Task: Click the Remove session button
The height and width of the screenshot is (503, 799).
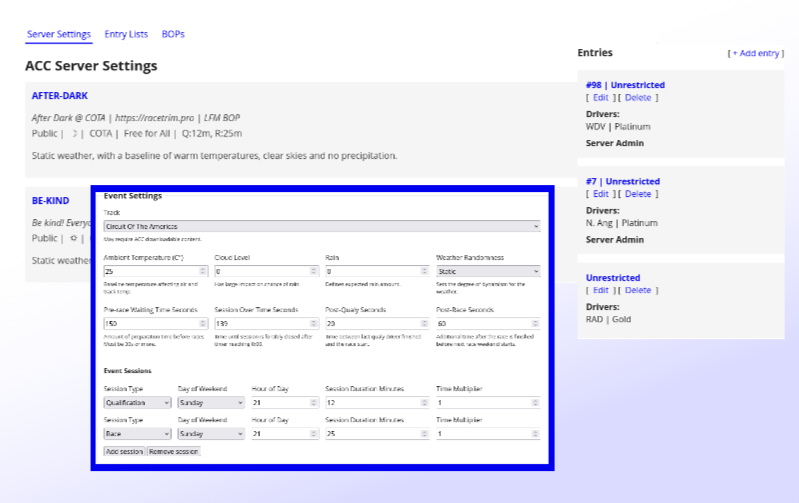Action: 174,452
